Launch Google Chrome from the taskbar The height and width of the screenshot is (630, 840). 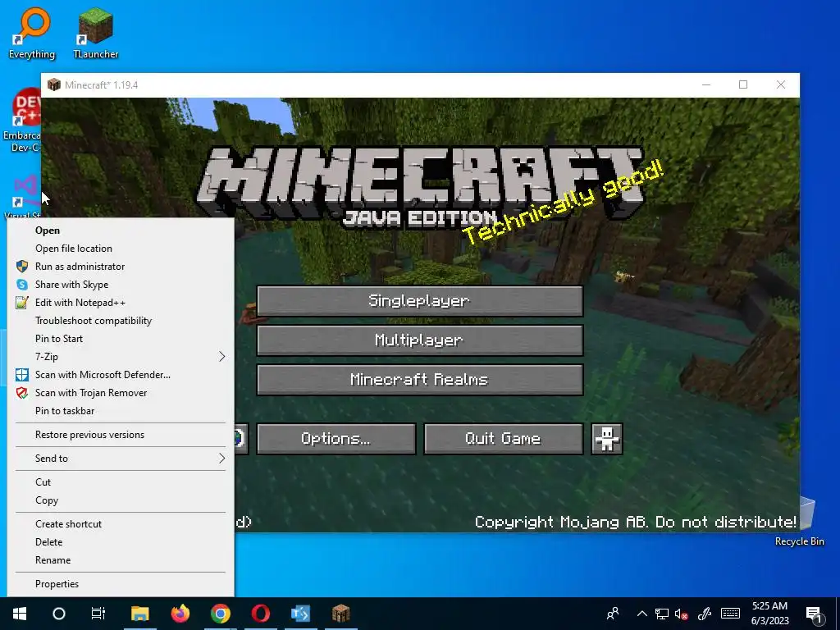(x=220, y=614)
